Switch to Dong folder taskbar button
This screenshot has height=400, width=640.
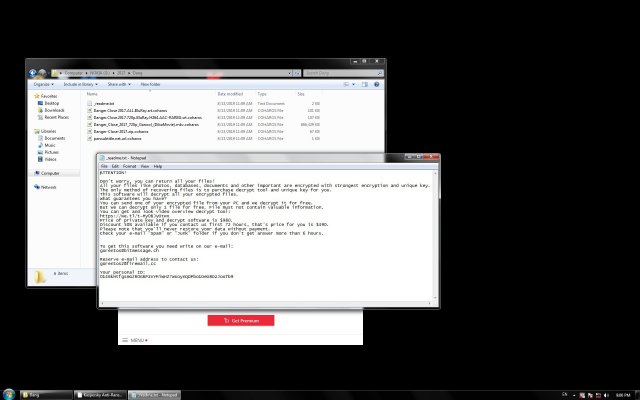click(x=46, y=395)
